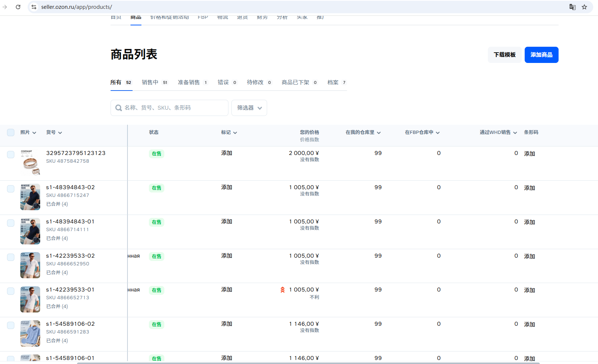
Task: Open thumbnail of product s1-42239533-02
Action: [30, 265]
